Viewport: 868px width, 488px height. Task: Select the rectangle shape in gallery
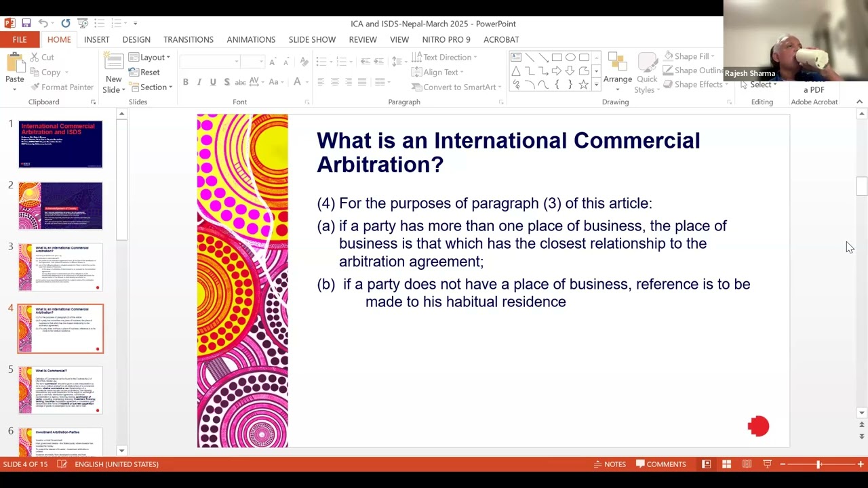pyautogui.click(x=557, y=58)
